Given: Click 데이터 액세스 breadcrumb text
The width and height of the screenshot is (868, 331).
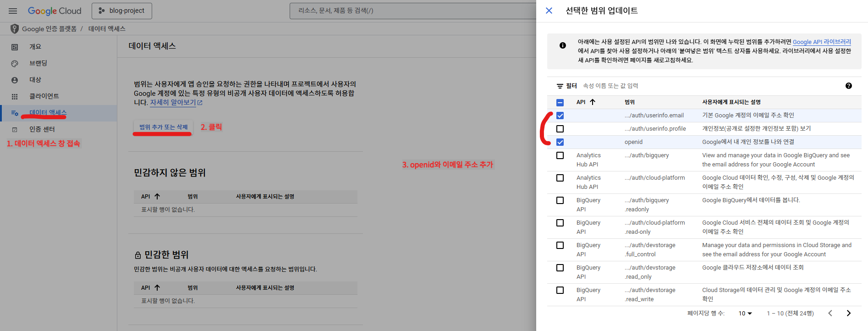Looking at the screenshot, I should (x=107, y=28).
